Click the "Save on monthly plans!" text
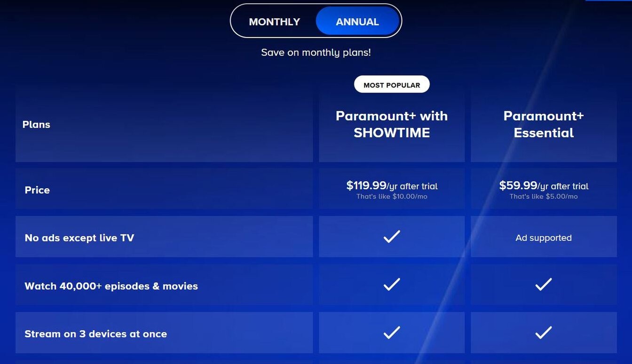Screen dimensions: 632x364 tap(316, 52)
